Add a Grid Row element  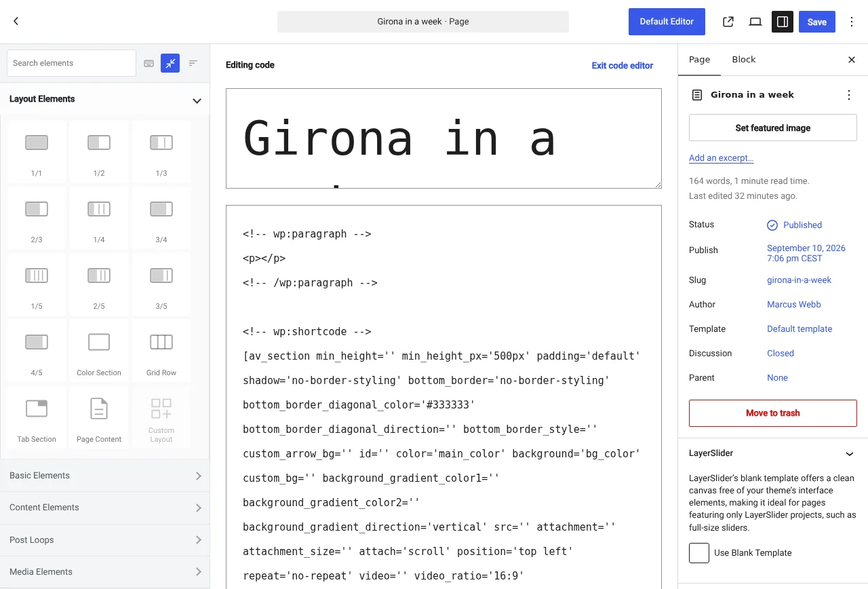(x=161, y=351)
